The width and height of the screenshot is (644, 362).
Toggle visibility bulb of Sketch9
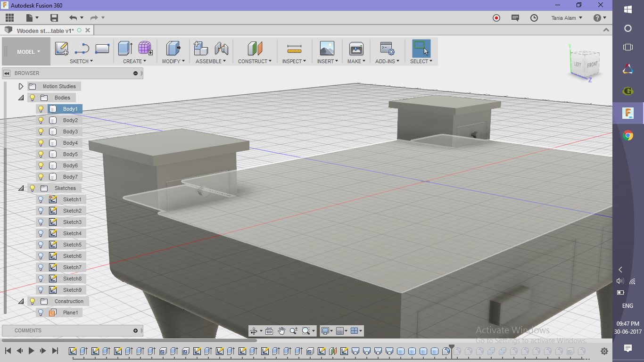pyautogui.click(x=41, y=290)
